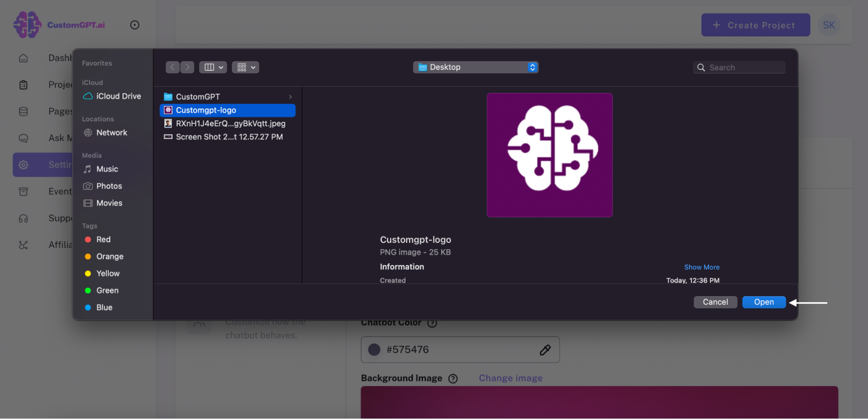868x419 pixels.
Task: Open the Affiliate nodes icon in sidebar
Action: click(x=23, y=245)
